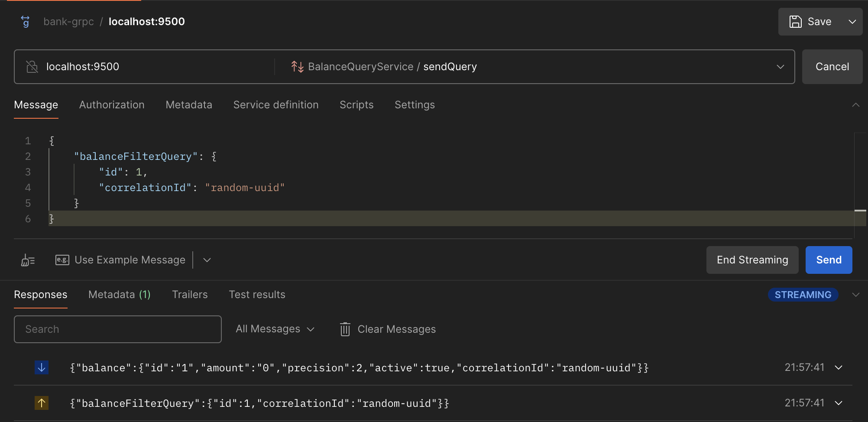Open the Scripts tab
The width and height of the screenshot is (868, 422).
356,105
